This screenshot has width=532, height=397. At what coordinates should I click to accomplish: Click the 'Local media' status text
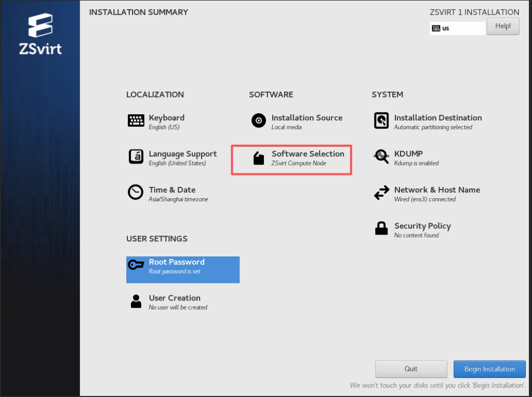[x=287, y=127]
